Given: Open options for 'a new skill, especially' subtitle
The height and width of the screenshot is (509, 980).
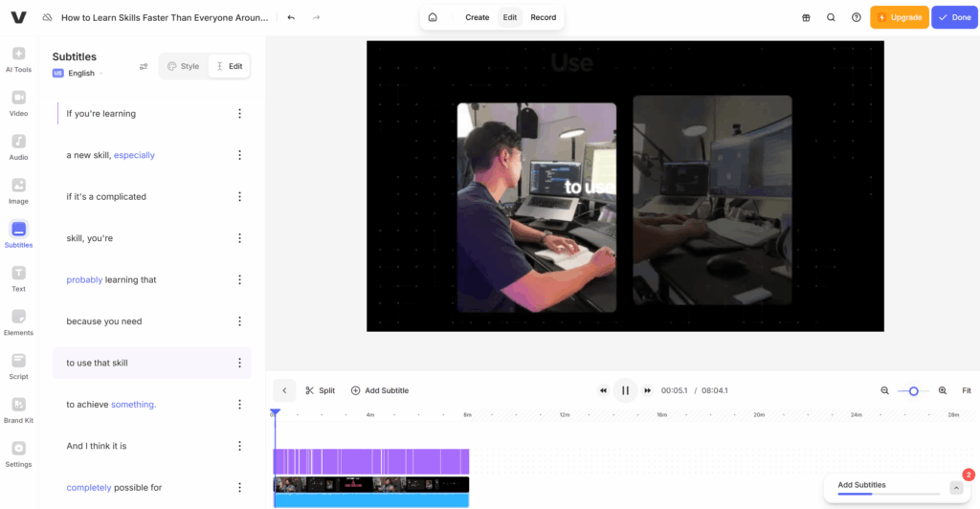Looking at the screenshot, I should click(x=239, y=155).
